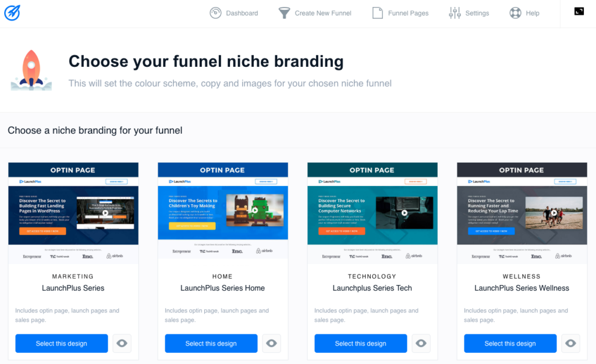This screenshot has height=364, width=596.
Task: Click the fullscreen expand icon in top-right
Action: [x=579, y=11]
